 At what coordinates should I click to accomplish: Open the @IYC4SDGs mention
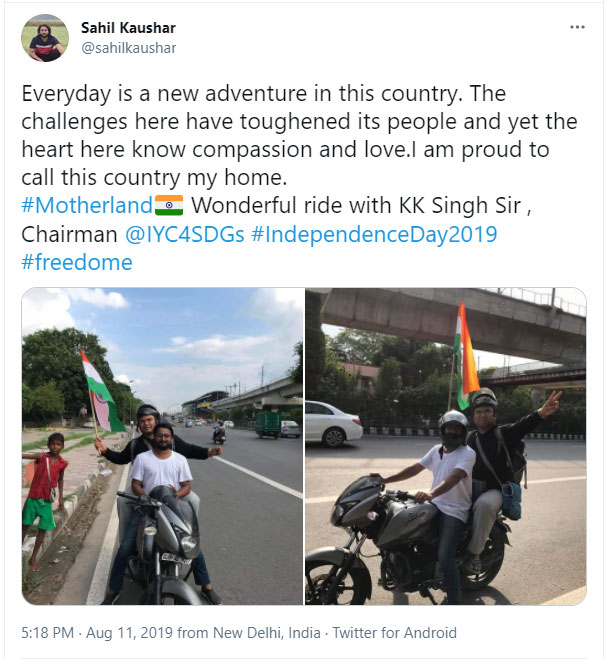[x=185, y=234]
